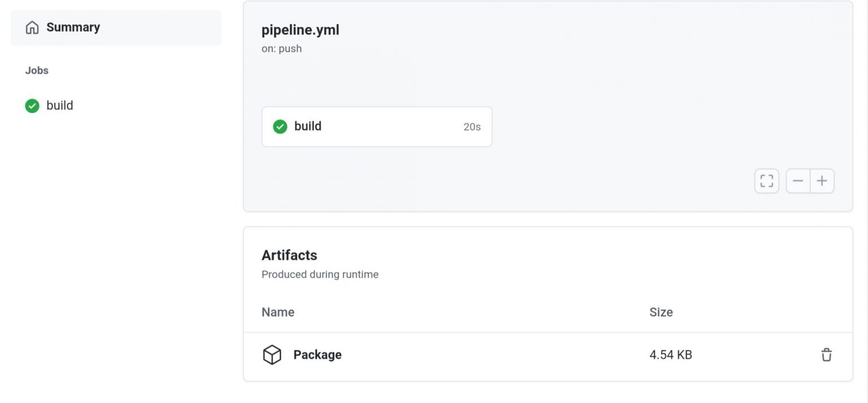Click the Jobs section heading
The image size is (868, 403).
(37, 70)
